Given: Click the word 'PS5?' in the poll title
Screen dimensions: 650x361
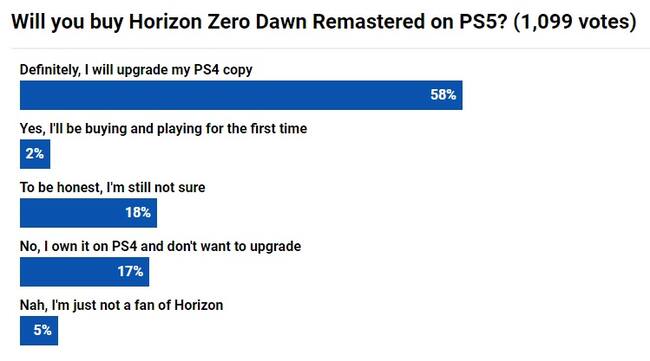Looking at the screenshot, I should pos(483,22).
